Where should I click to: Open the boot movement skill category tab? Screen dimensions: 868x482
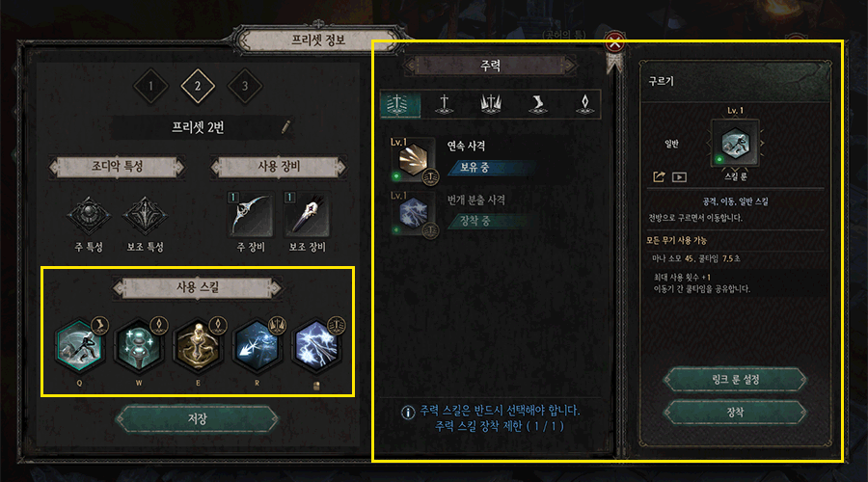point(537,103)
